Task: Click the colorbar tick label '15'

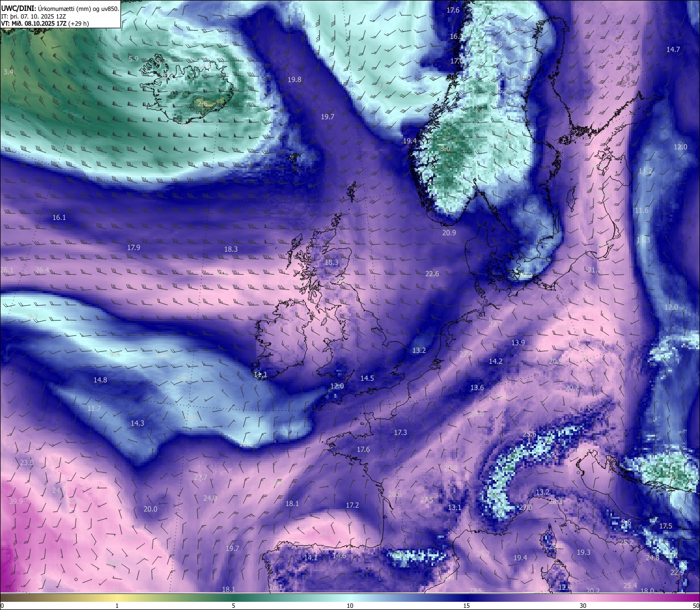Action: [466, 606]
